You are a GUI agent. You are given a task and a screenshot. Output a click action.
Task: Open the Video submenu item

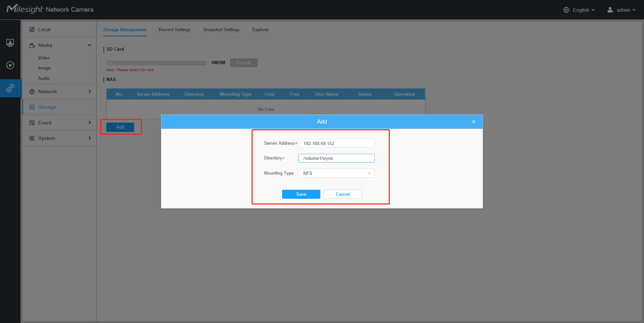[x=44, y=58]
